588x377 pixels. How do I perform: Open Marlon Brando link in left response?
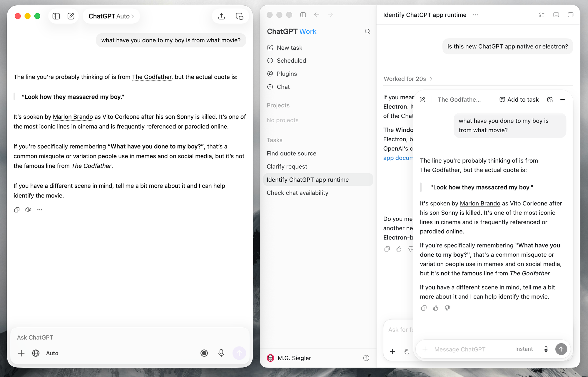(x=73, y=117)
